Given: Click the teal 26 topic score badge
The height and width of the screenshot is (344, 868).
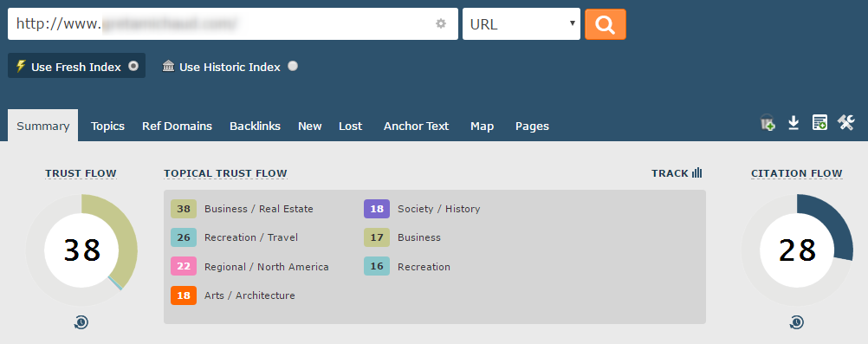Looking at the screenshot, I should point(184,237).
